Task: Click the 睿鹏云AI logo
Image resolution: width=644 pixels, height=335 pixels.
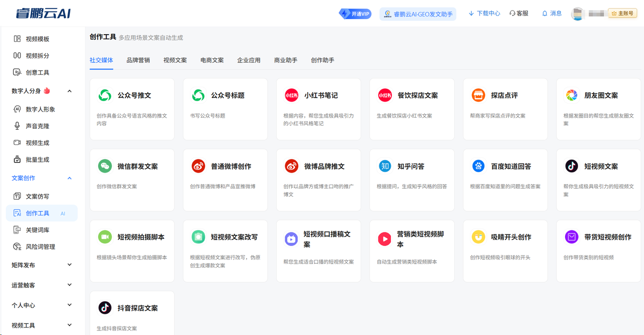Action: (x=43, y=14)
